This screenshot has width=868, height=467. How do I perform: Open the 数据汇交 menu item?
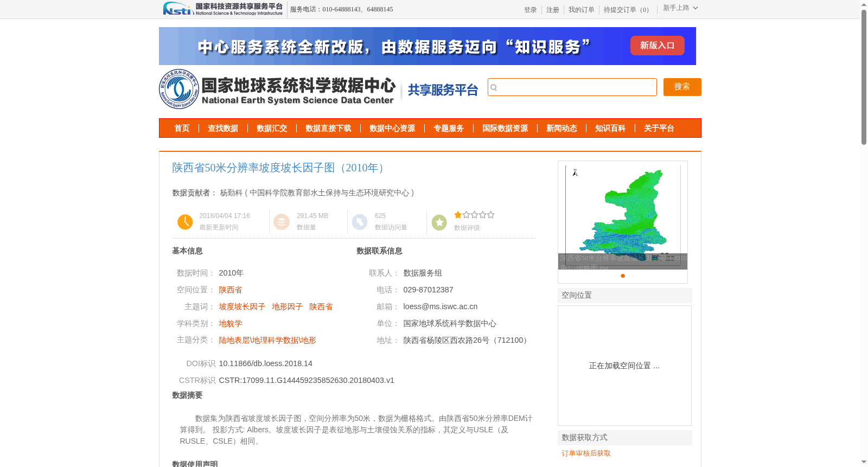272,129
